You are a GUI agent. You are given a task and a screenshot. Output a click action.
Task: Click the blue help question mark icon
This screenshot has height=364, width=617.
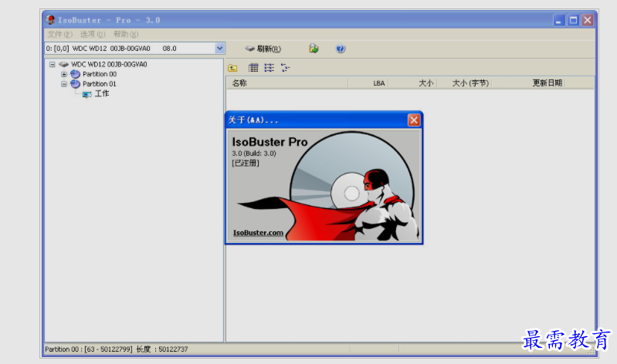(x=341, y=49)
